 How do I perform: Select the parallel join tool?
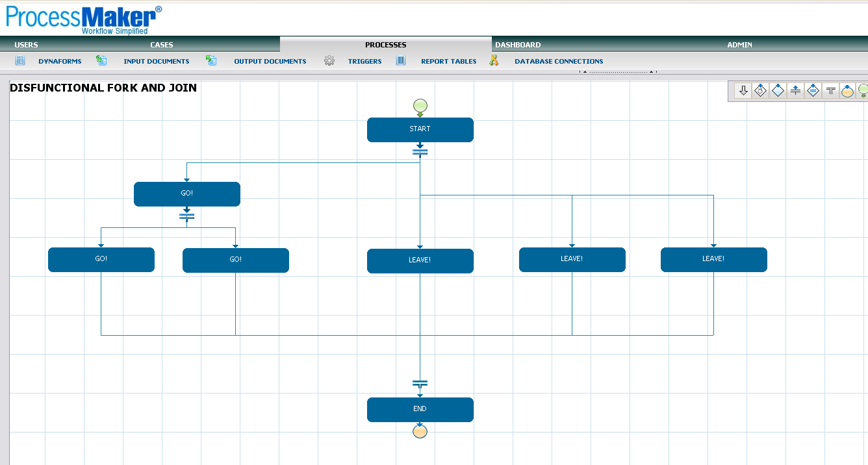pos(830,91)
